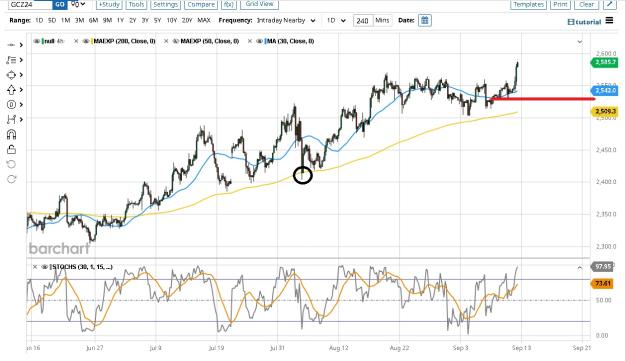Click the Clear button
This screenshot has height=361, width=625.
586,4
